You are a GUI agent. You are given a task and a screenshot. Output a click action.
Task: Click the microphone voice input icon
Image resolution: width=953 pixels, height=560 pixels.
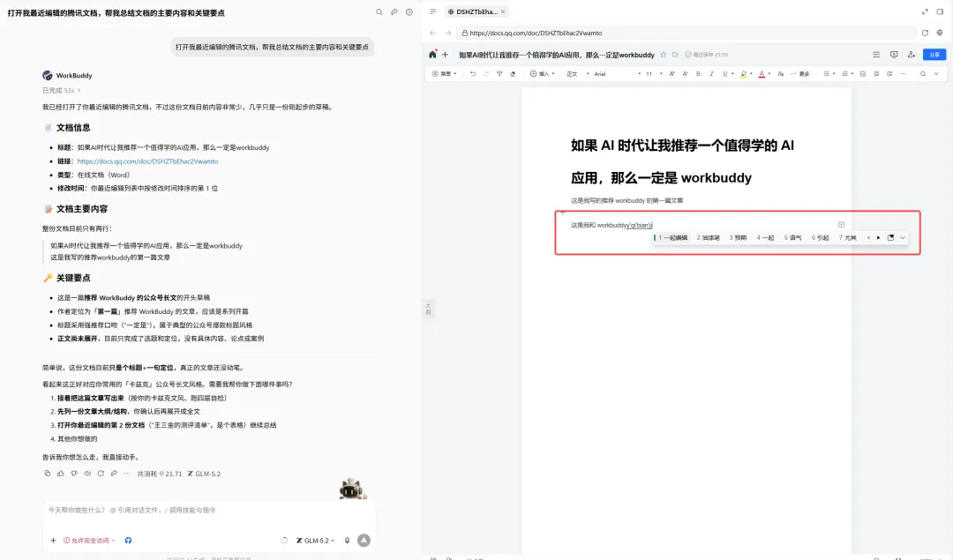pos(347,540)
